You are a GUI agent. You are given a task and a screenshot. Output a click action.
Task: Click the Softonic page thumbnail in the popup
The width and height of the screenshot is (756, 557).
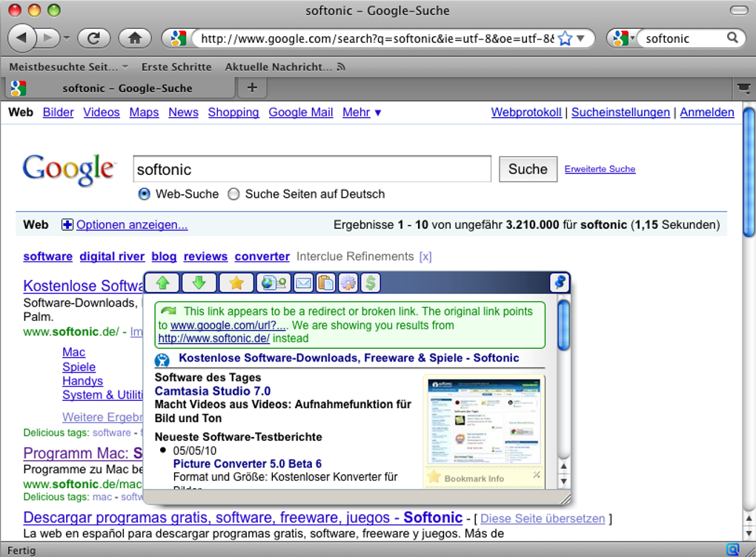click(485, 421)
